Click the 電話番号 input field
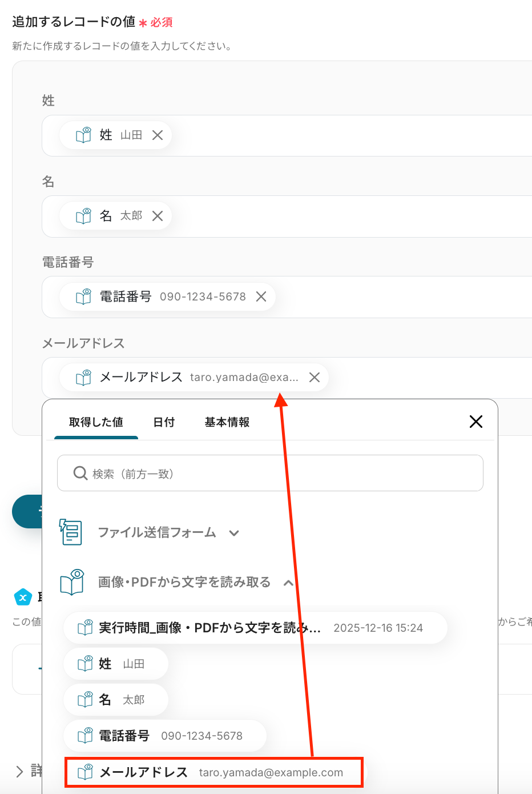This screenshot has height=794, width=532. (287, 296)
